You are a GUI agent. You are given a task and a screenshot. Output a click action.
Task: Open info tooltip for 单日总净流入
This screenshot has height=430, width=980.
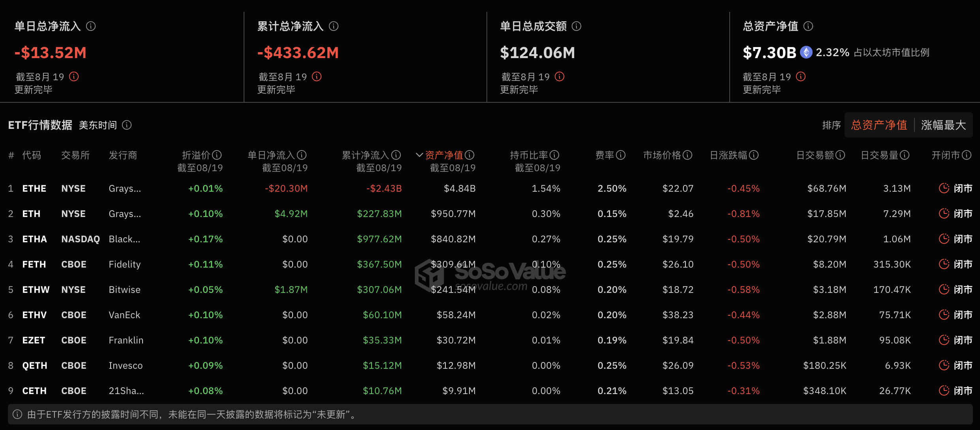(x=92, y=26)
